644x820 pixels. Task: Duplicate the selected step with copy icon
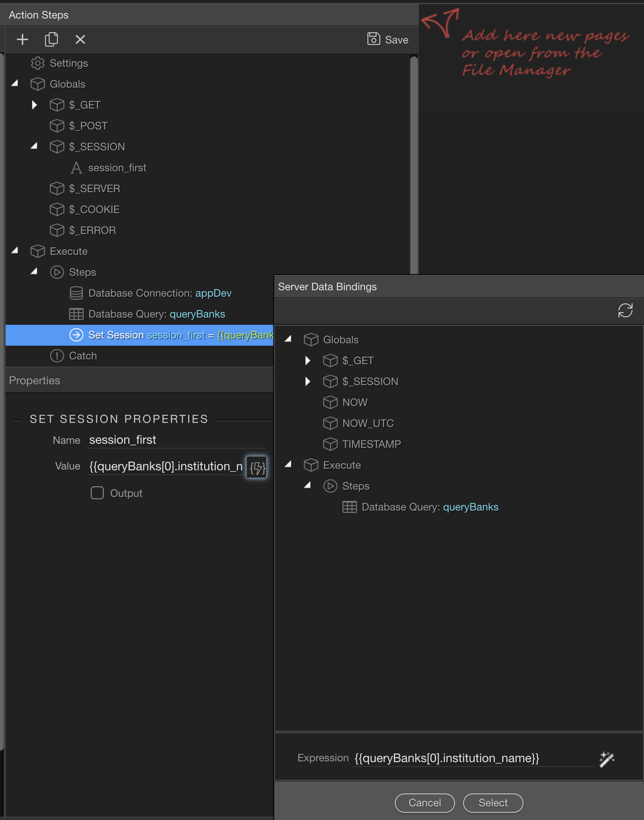(x=51, y=39)
